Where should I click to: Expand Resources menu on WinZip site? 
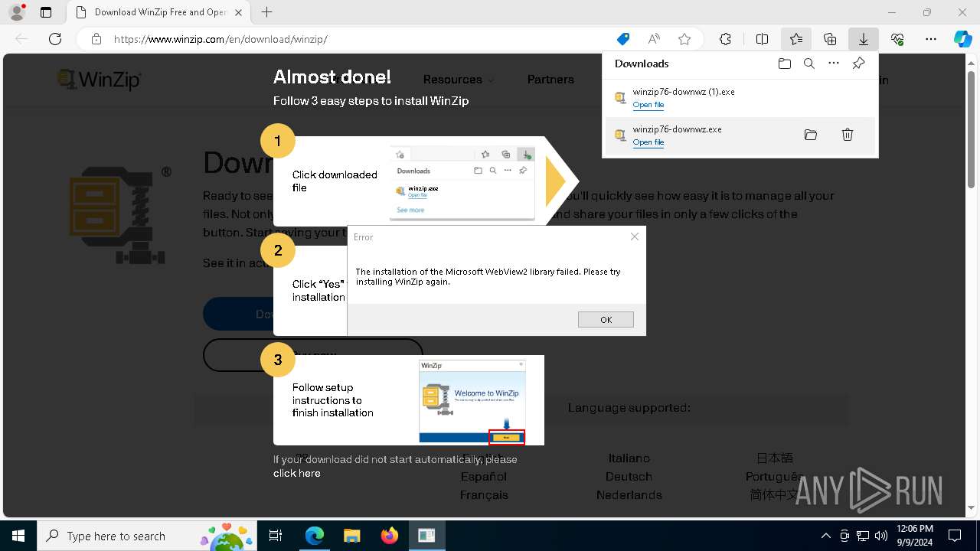coord(459,80)
